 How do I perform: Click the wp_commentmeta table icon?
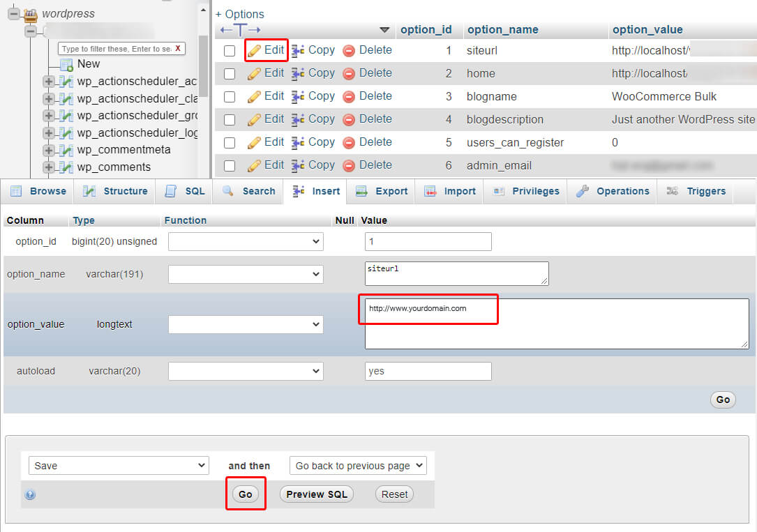point(66,150)
